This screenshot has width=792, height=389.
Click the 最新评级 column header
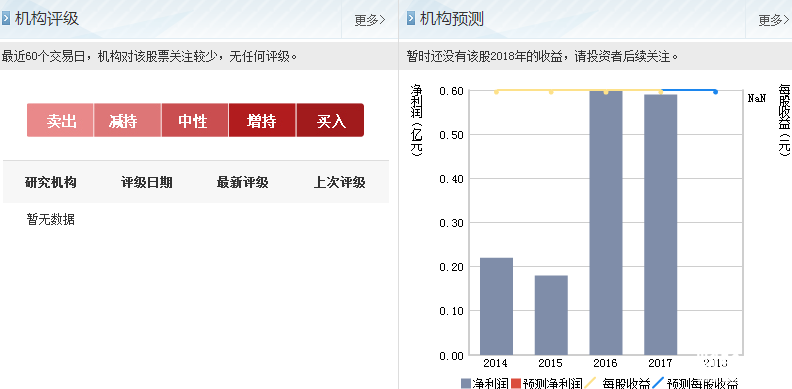tap(242, 182)
